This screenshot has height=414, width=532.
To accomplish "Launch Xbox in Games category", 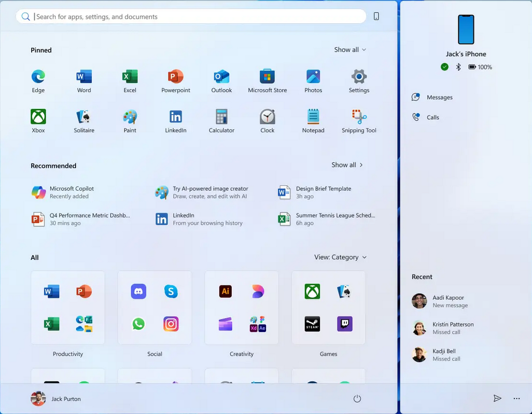I will [x=312, y=292].
